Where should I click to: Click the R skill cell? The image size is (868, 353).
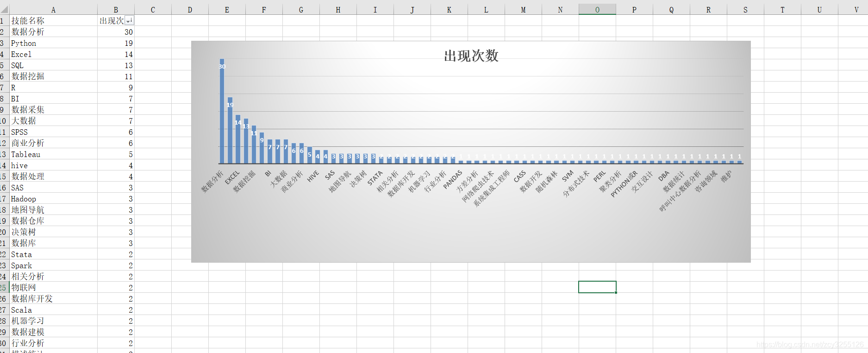coord(53,88)
